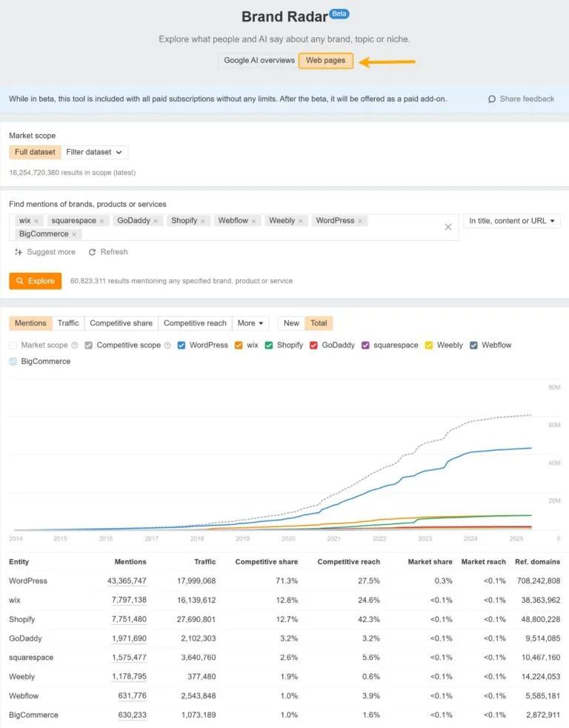This screenshot has height=728, width=569.
Task: Open the Filter dataset dropdown
Action: (x=94, y=152)
